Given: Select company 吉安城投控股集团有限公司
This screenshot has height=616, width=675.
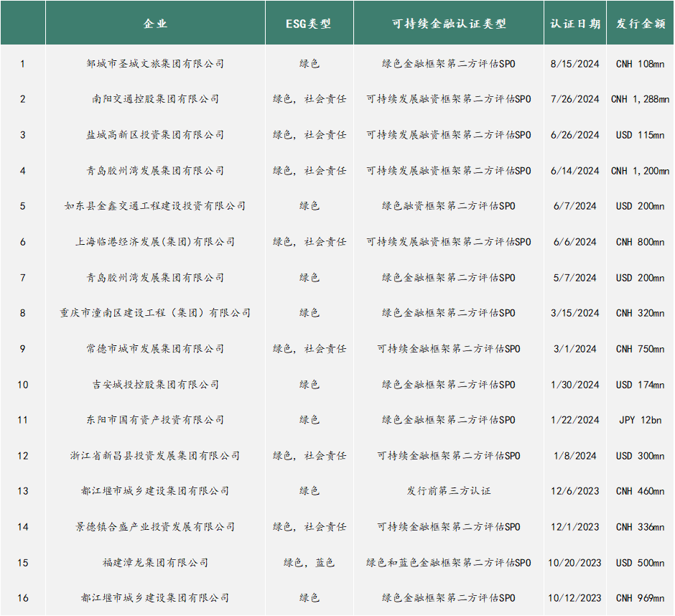Looking at the screenshot, I should point(155,384).
